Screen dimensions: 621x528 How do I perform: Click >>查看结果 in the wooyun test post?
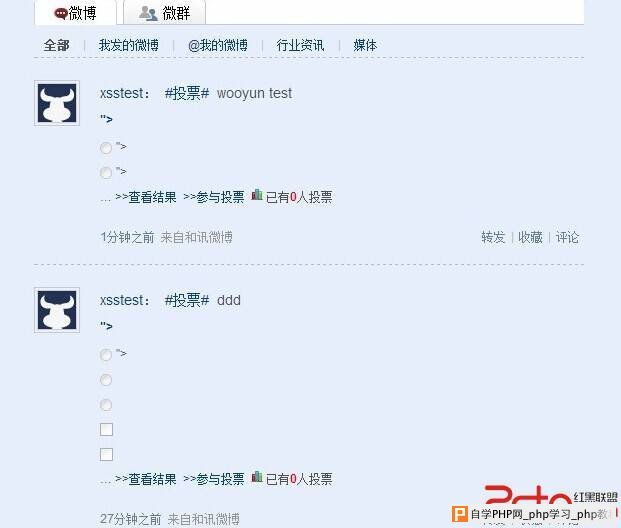click(146, 197)
